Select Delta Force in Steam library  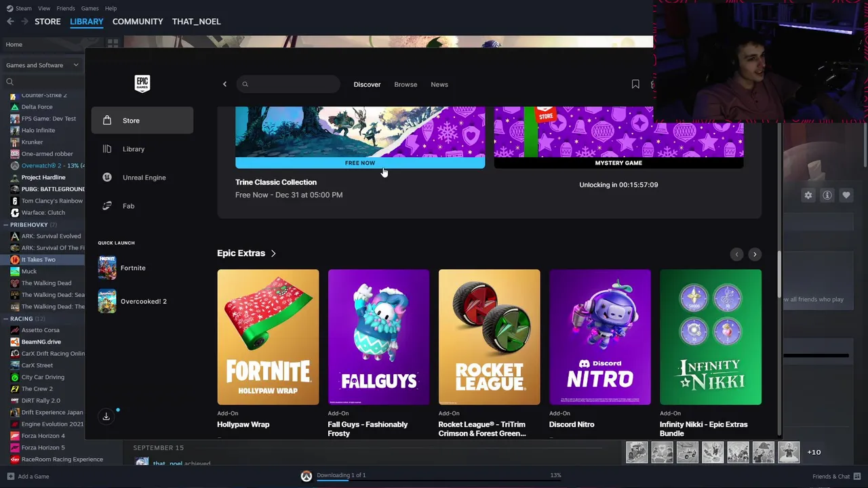coord(37,107)
